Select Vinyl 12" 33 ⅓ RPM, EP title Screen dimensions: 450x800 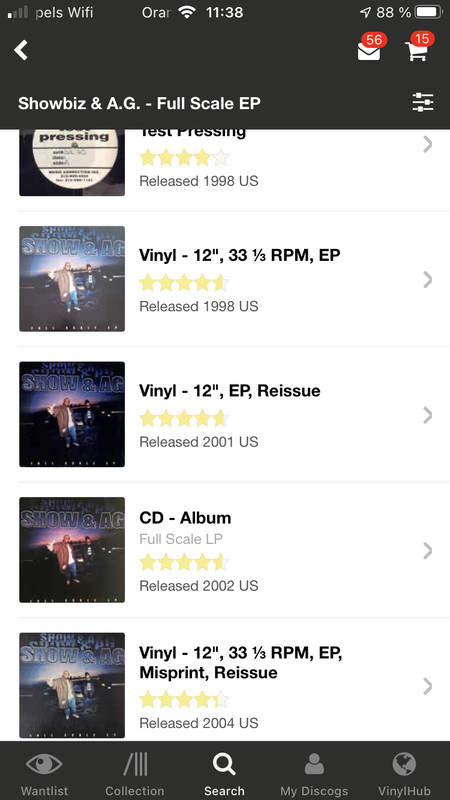[x=240, y=255]
